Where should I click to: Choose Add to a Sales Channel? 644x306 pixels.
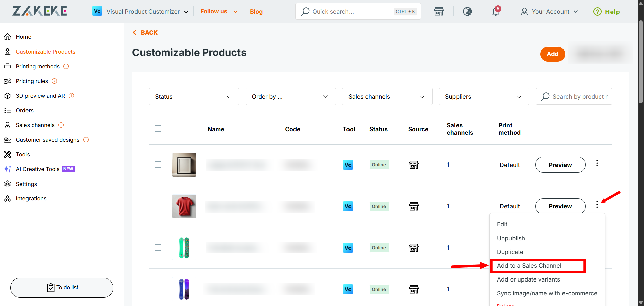tap(529, 266)
